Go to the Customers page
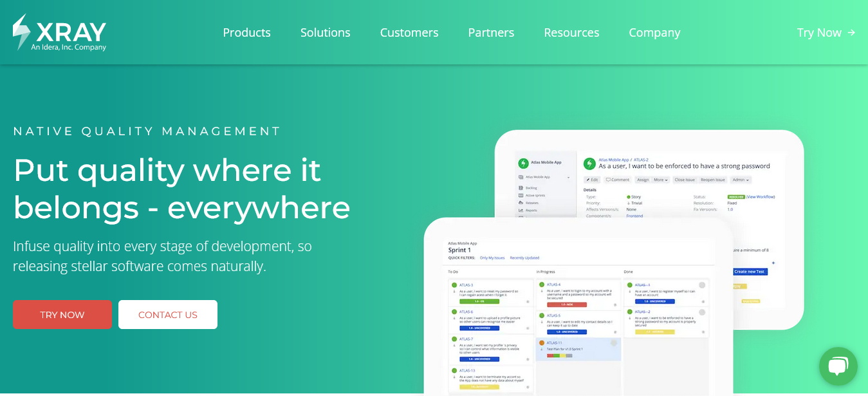 click(x=409, y=33)
